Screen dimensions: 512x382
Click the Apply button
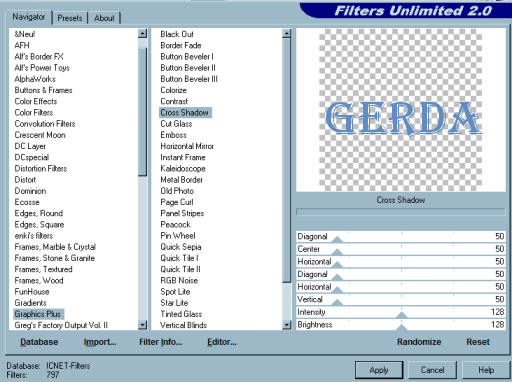379,370
